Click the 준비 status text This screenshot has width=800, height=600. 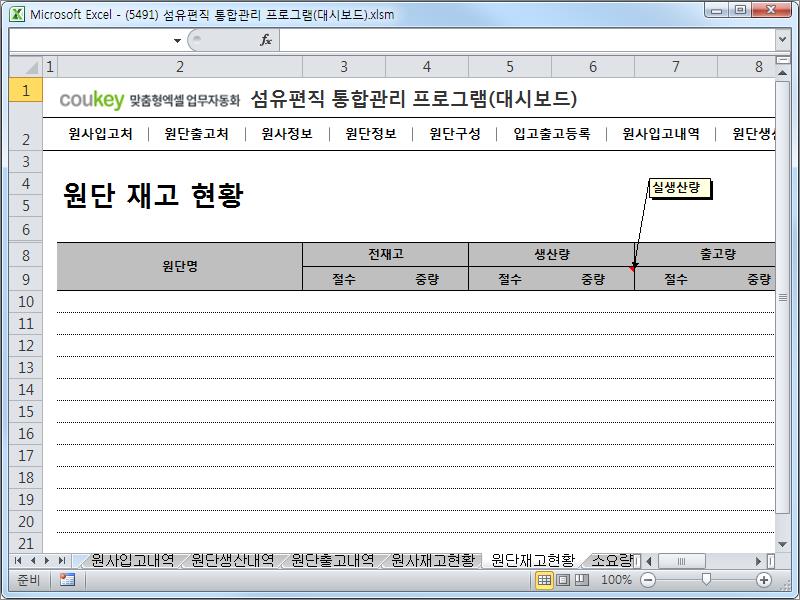coord(28,580)
